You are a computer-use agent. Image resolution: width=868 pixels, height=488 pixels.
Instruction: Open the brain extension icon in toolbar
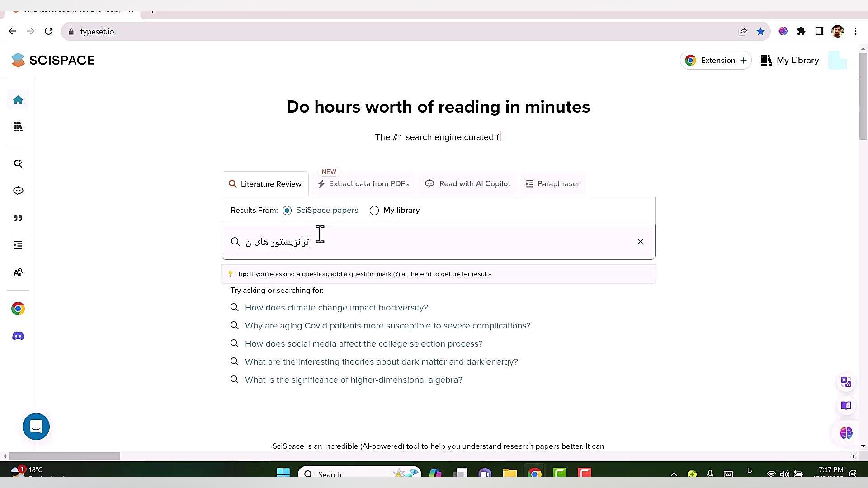(783, 31)
